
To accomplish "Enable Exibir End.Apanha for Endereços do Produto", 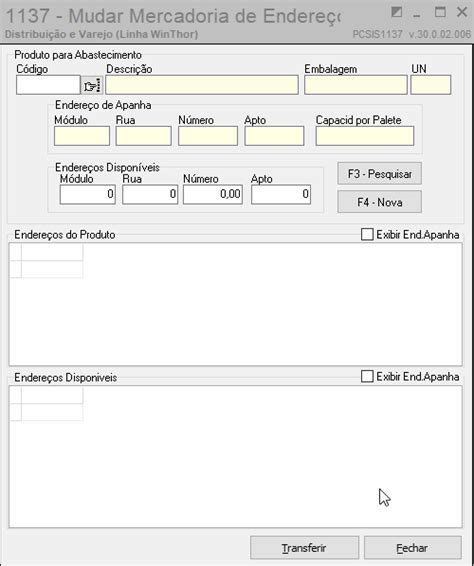I will click(x=367, y=234).
